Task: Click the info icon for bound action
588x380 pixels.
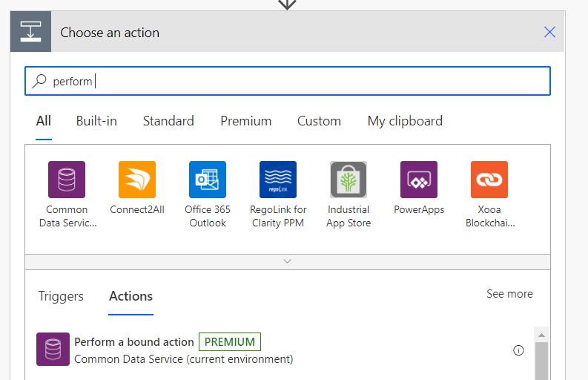Action: point(519,350)
